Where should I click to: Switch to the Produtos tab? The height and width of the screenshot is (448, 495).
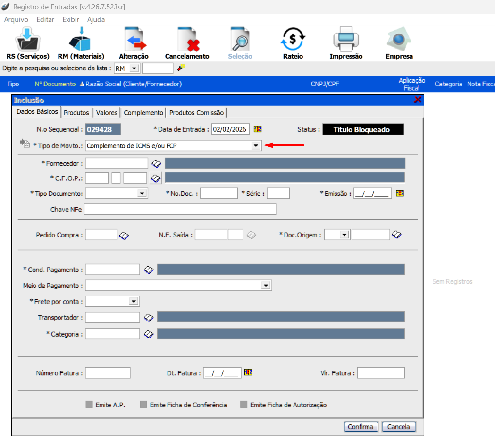coord(76,113)
